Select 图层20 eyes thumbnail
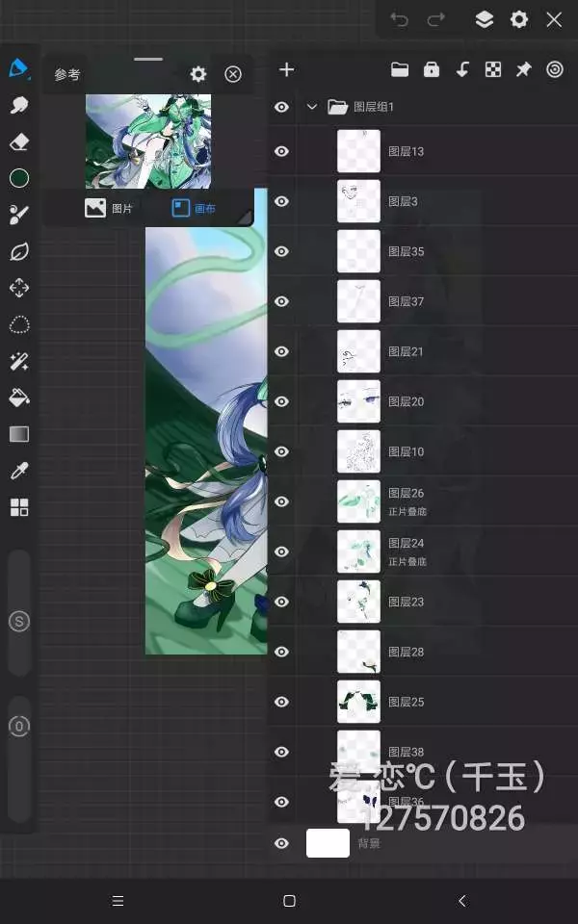Viewport: 578px width, 924px height. 358,402
